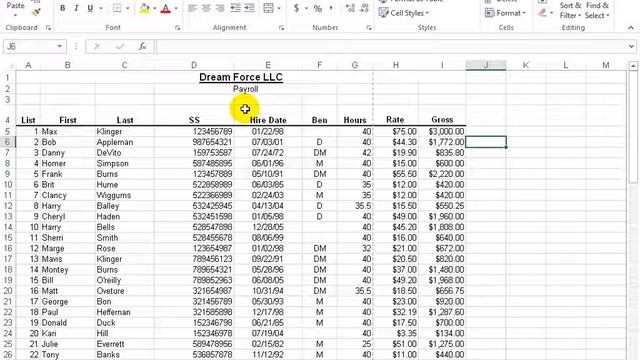Open the Borders button in Font group
Screen dimensions: 640x360
pos(117,8)
